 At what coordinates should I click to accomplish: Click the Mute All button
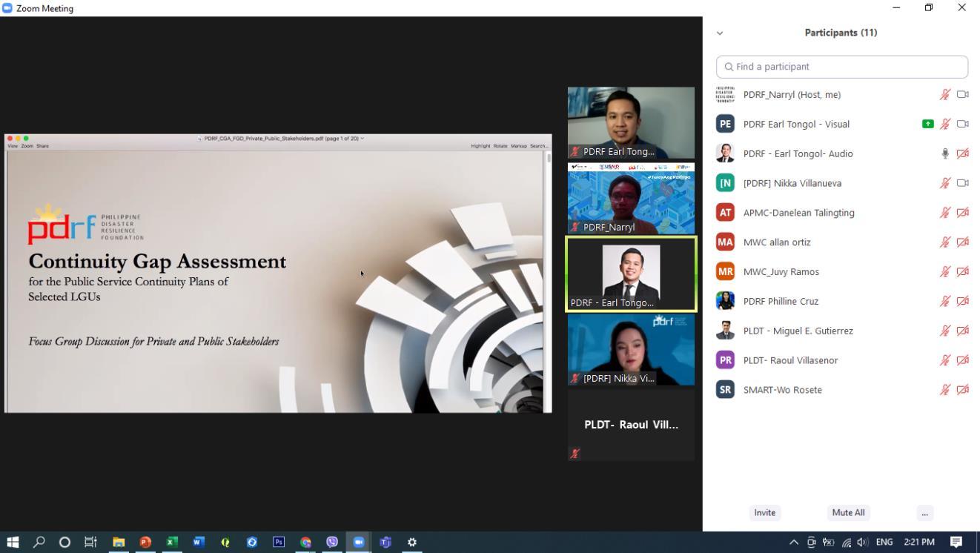point(848,513)
